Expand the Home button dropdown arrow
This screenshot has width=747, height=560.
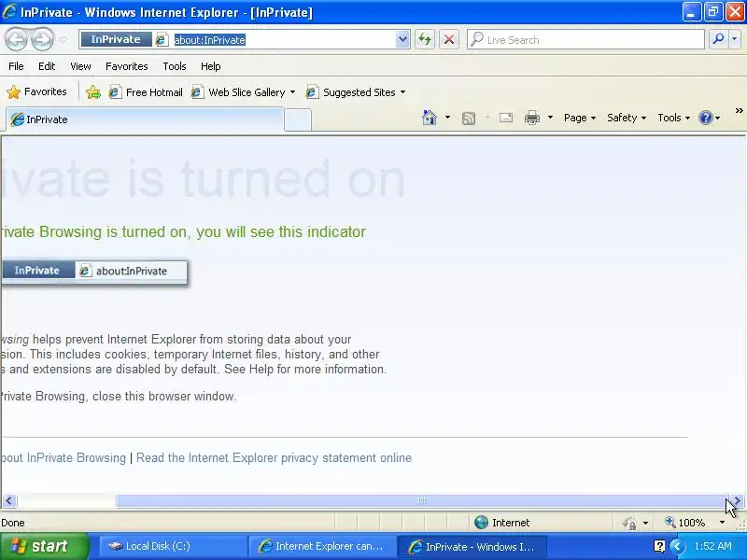pos(447,118)
